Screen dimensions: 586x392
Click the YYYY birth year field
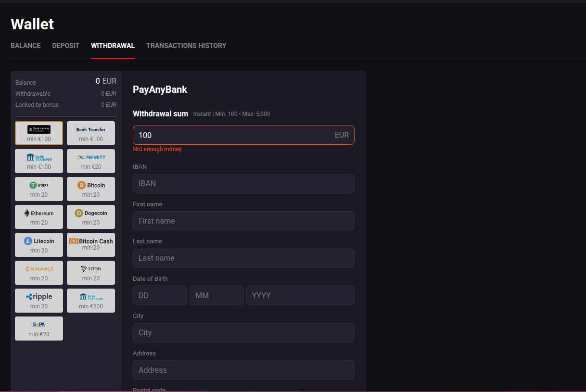[x=300, y=295]
